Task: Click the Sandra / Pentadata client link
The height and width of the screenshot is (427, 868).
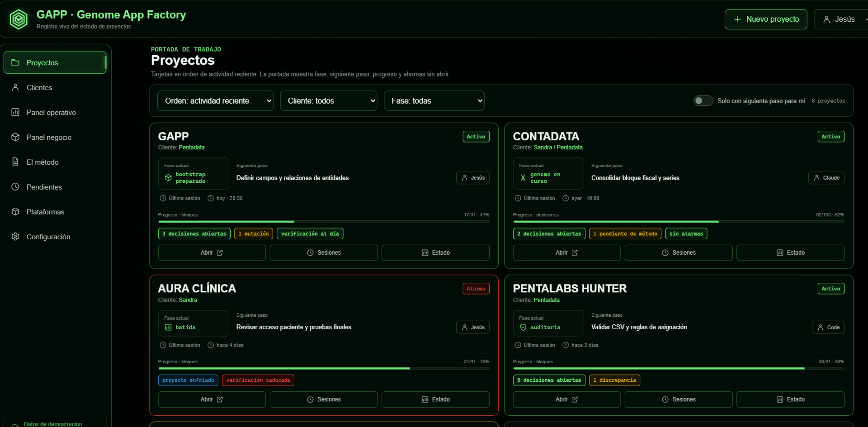Action: pyautogui.click(x=558, y=147)
